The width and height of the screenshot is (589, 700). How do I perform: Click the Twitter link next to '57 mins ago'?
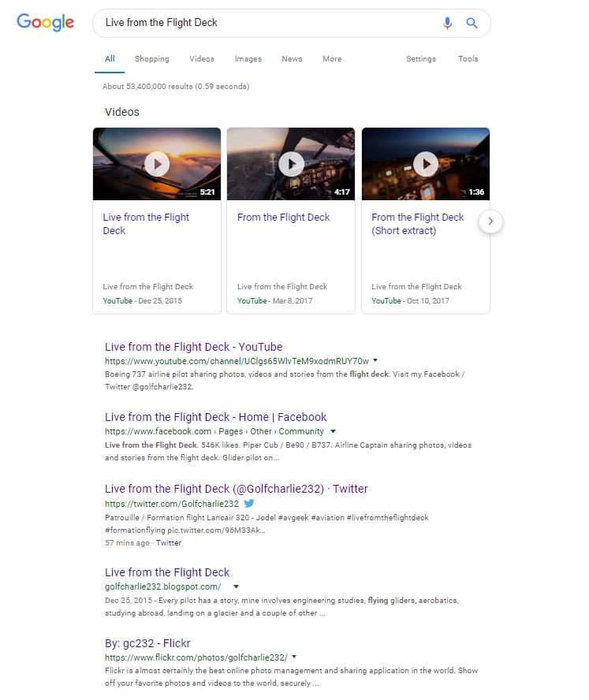click(x=169, y=543)
